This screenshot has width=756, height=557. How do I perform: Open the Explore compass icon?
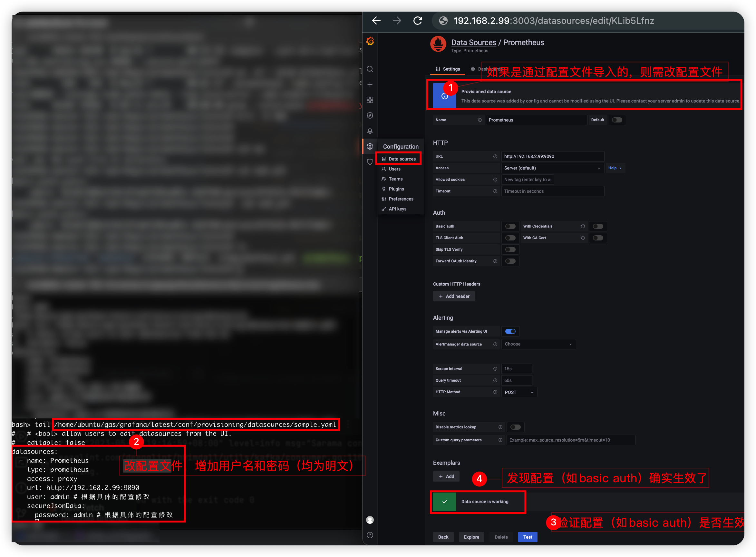pos(370,116)
